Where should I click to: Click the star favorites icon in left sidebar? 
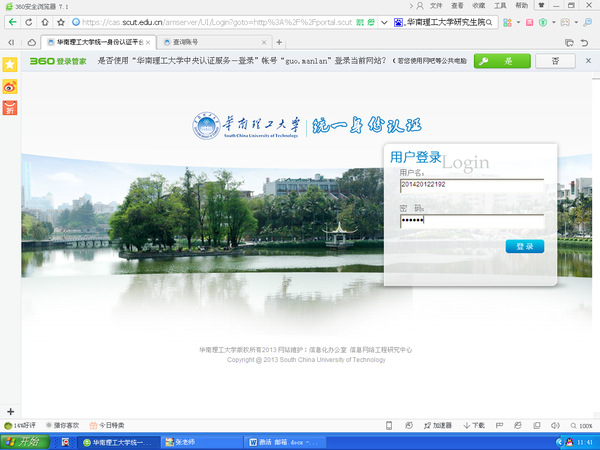pos(10,64)
